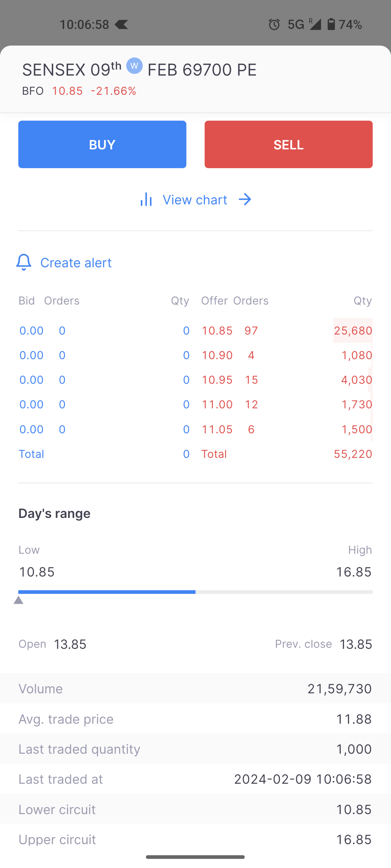Select the day's range progress bar
The image size is (391, 868).
[x=195, y=592]
